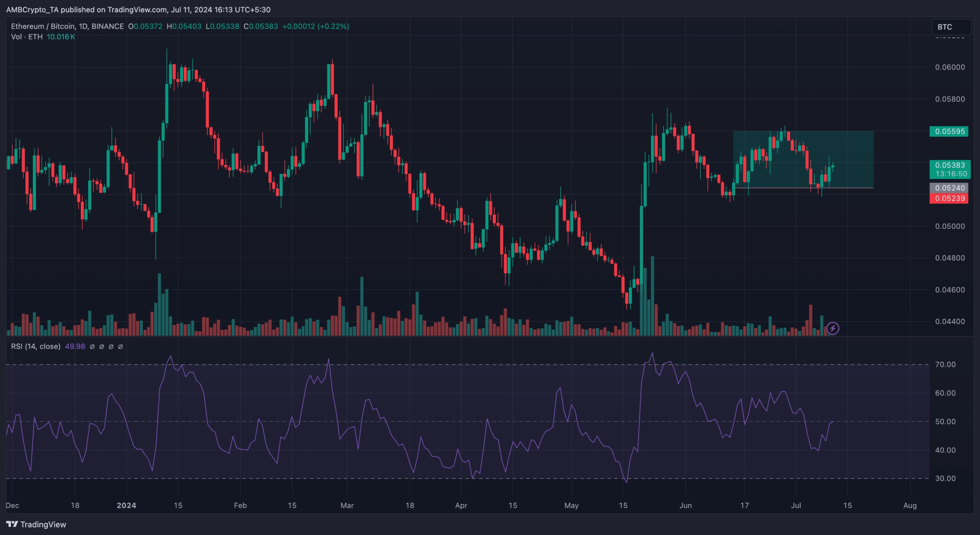980x535 pixels.
Task: Click the close price C0.05383 in the legend
Action: [x=261, y=26]
